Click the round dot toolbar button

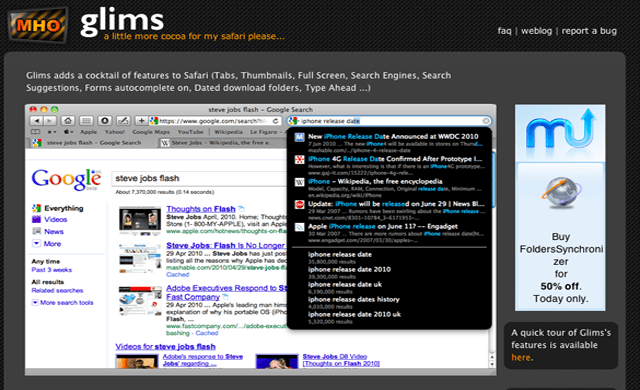(x=104, y=121)
